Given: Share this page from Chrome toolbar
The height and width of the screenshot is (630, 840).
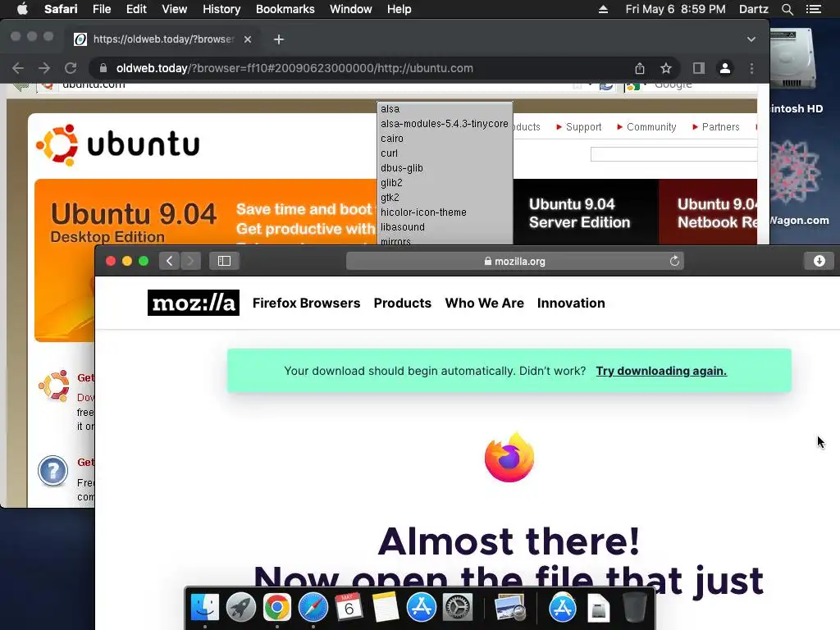Looking at the screenshot, I should (640, 68).
